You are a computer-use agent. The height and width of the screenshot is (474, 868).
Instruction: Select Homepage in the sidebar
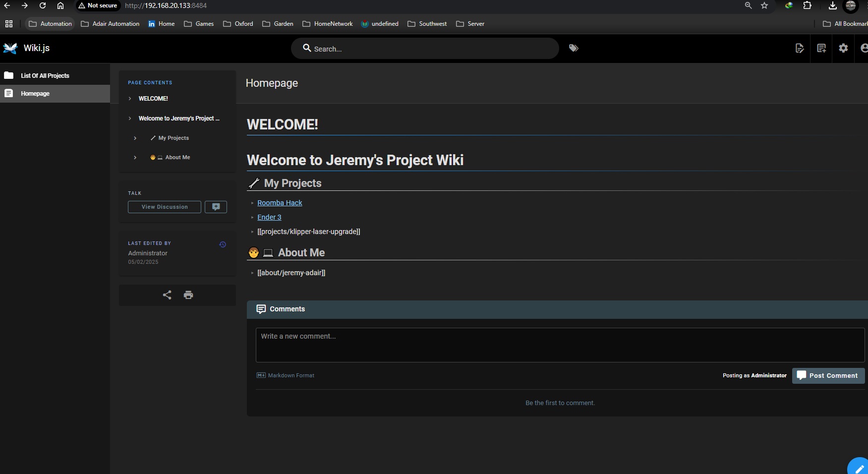(x=35, y=94)
